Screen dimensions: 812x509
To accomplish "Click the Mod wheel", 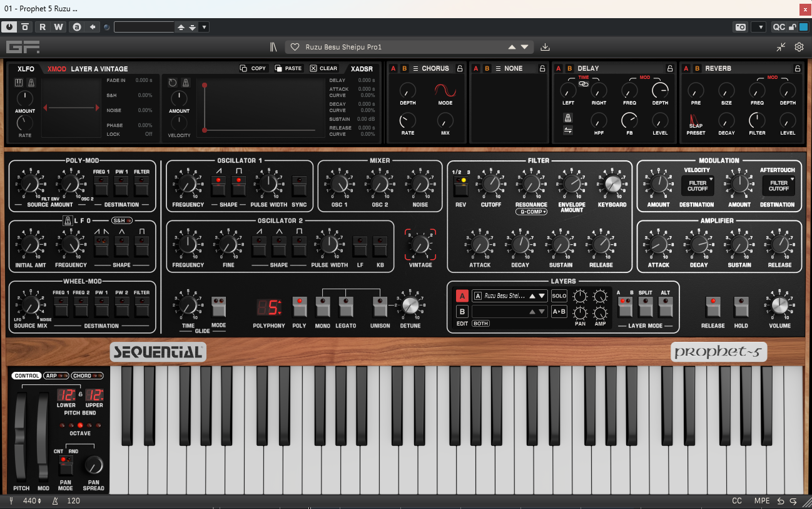I will coord(43,436).
